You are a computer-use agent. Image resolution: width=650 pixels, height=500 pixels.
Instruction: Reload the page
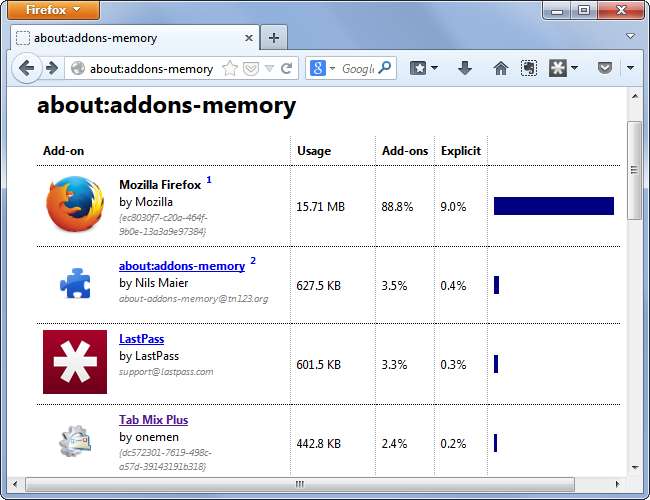(287, 69)
